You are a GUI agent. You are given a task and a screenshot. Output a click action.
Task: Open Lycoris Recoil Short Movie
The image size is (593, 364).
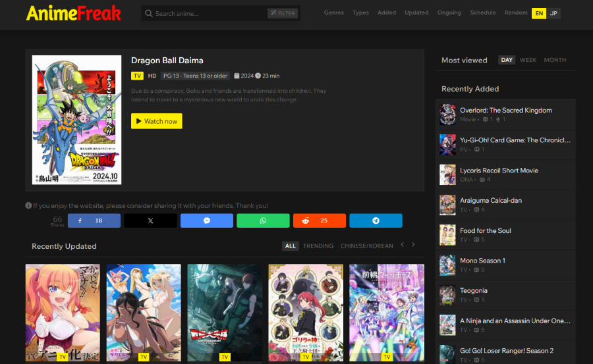(x=499, y=170)
